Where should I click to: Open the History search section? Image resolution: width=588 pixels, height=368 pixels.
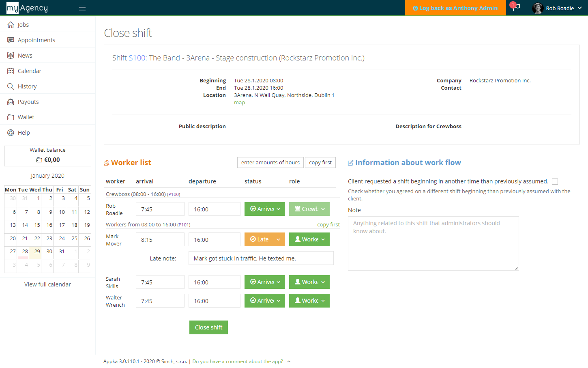28,86
